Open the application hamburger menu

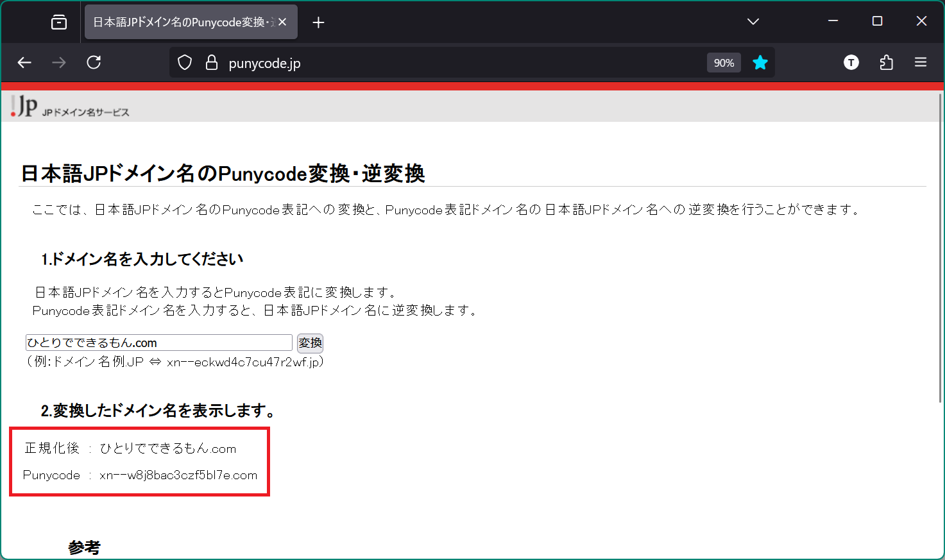[x=921, y=62]
